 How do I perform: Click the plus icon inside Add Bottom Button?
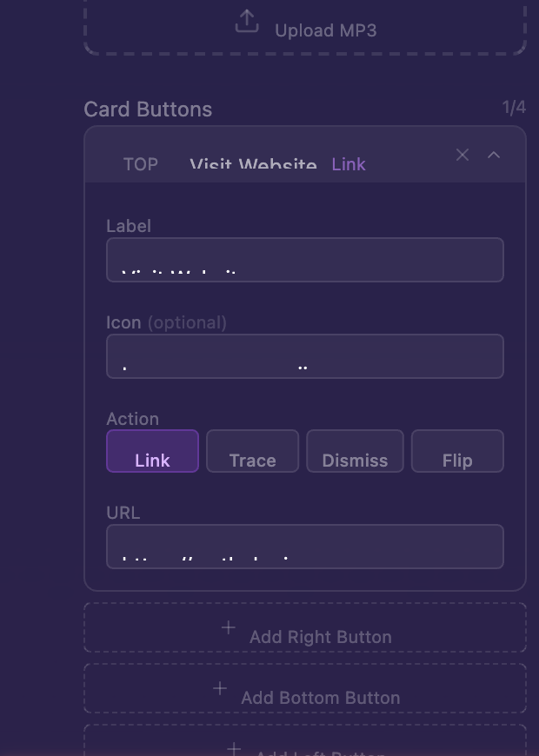220,687
